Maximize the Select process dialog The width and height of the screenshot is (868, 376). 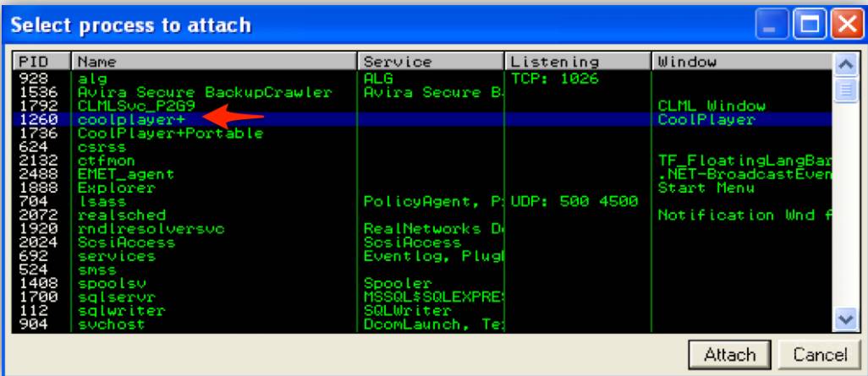click(x=810, y=25)
